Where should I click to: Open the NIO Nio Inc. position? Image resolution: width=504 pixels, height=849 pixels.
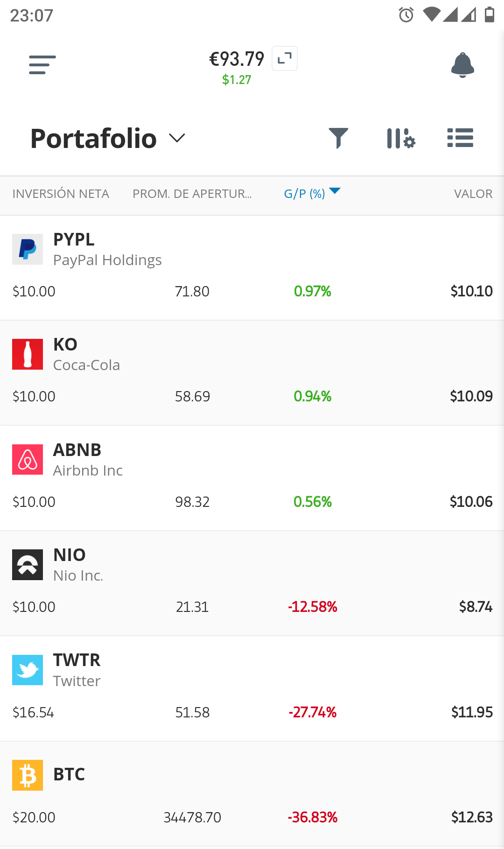coord(252,583)
